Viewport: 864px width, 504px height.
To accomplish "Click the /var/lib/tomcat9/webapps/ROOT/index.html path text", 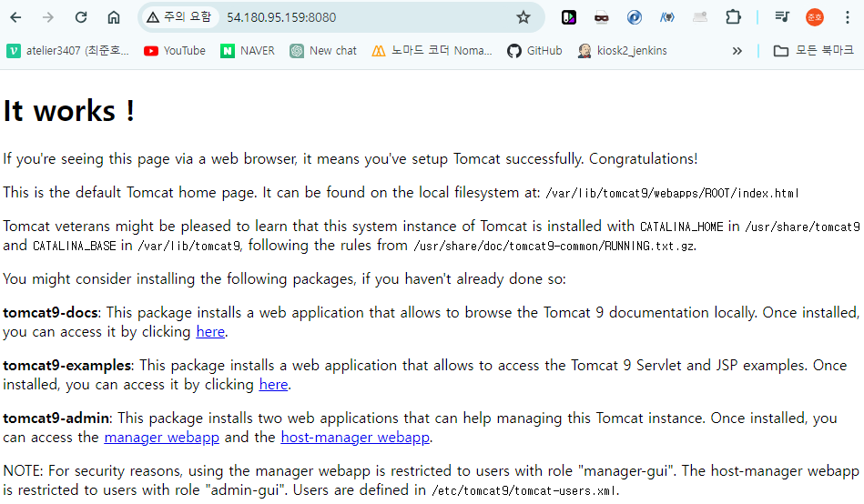I will [672, 194].
